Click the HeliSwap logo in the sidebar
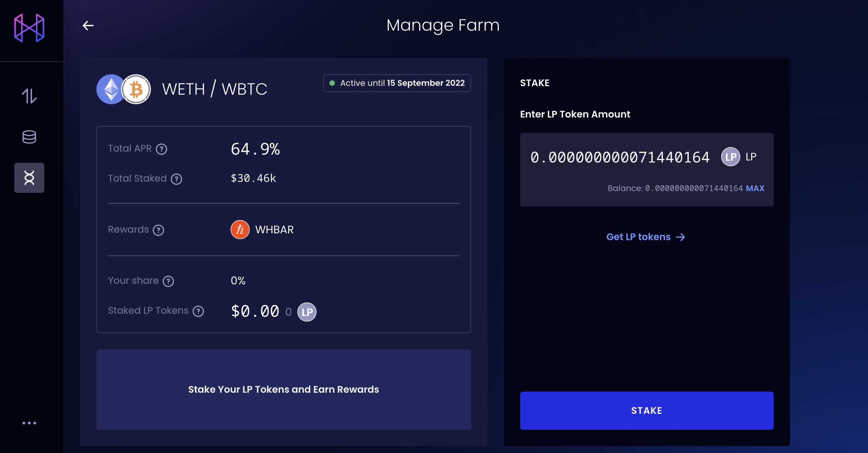Screen dimensions: 868x453 (29, 28)
